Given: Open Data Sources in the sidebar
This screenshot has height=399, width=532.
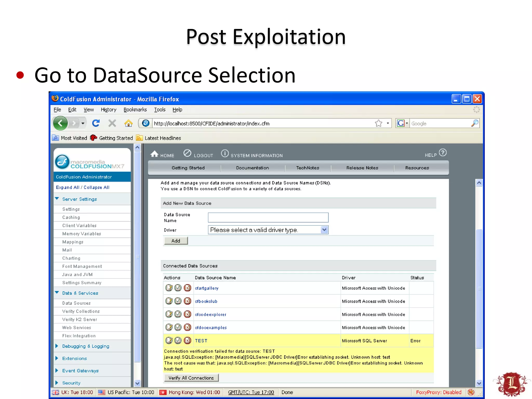Looking at the screenshot, I should pyautogui.click(x=76, y=303).
